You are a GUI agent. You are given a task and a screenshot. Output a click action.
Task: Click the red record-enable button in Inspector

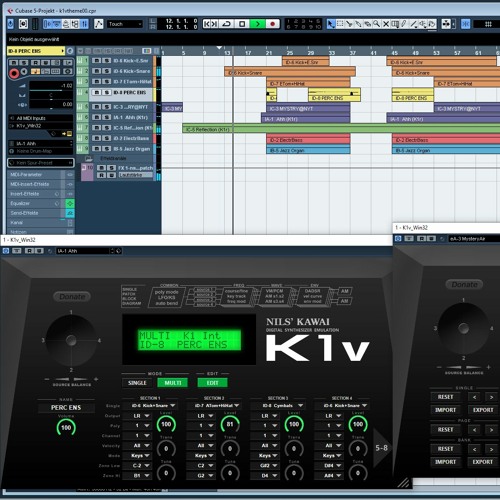coord(14,73)
